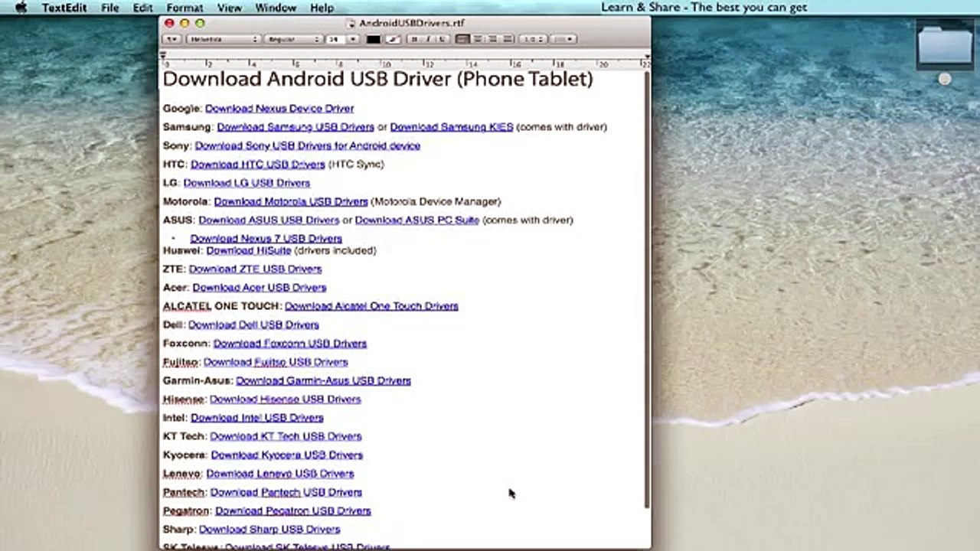This screenshot has height=551, width=980.
Task: Open the font size dropdown arrow
Action: 354,39
